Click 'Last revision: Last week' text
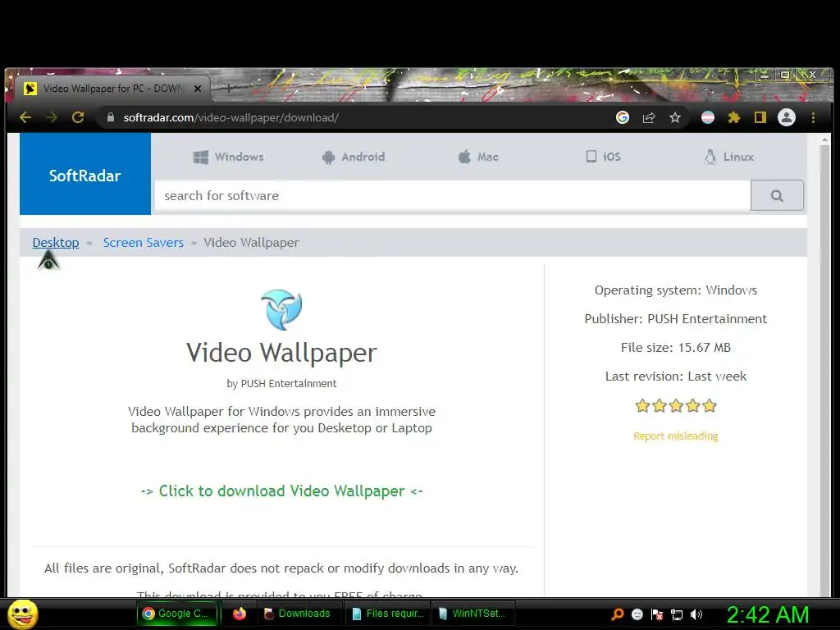This screenshot has height=630, width=840. click(x=676, y=376)
